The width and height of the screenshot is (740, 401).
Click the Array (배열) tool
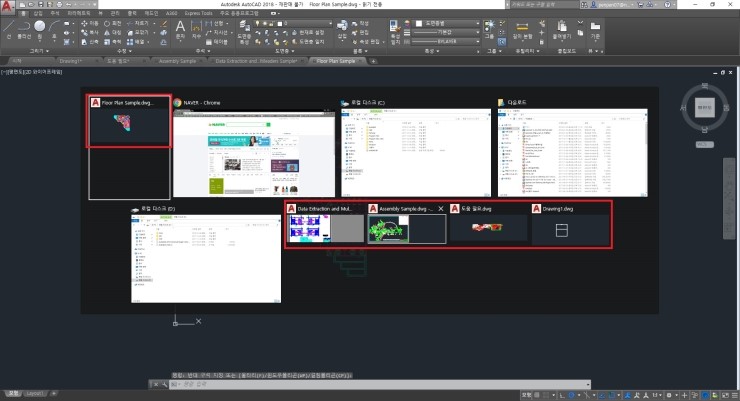(135, 42)
